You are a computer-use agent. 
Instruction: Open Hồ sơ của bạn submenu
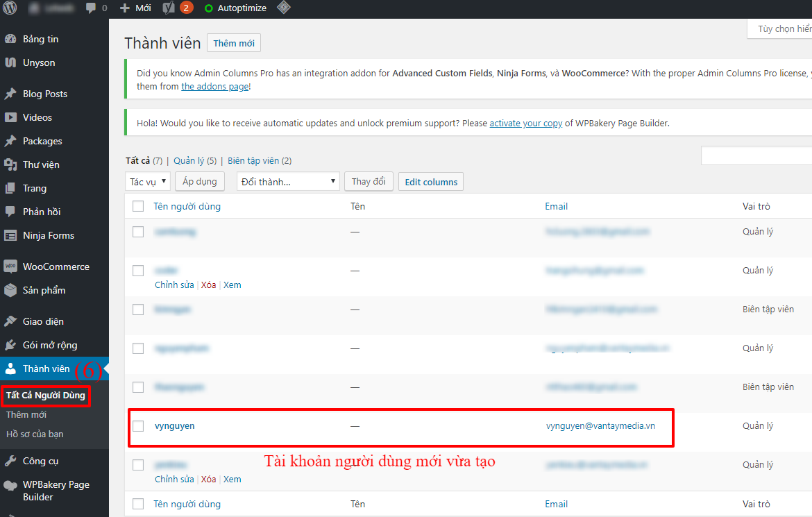click(x=35, y=434)
